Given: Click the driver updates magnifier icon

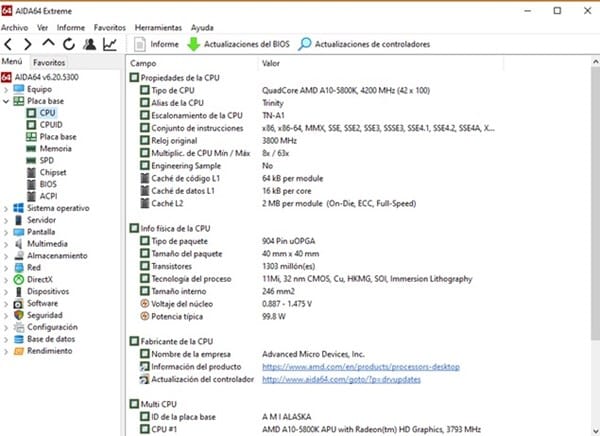Looking at the screenshot, I should point(305,44).
